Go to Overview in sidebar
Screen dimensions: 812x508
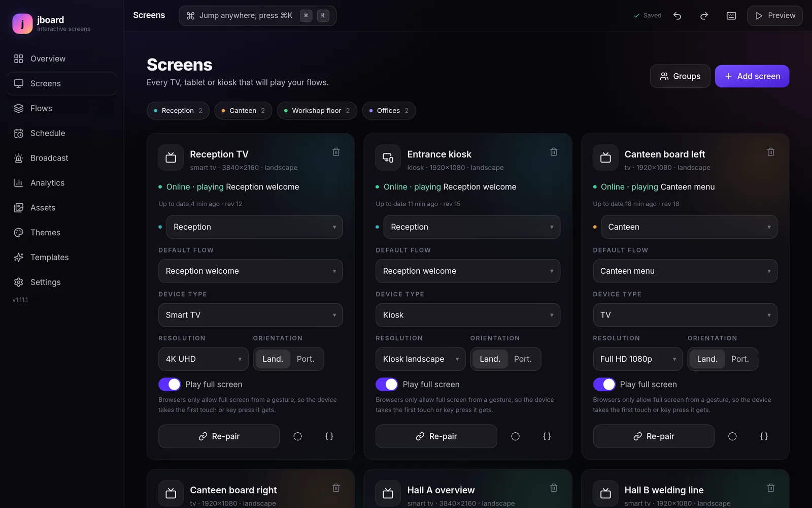[62, 59]
